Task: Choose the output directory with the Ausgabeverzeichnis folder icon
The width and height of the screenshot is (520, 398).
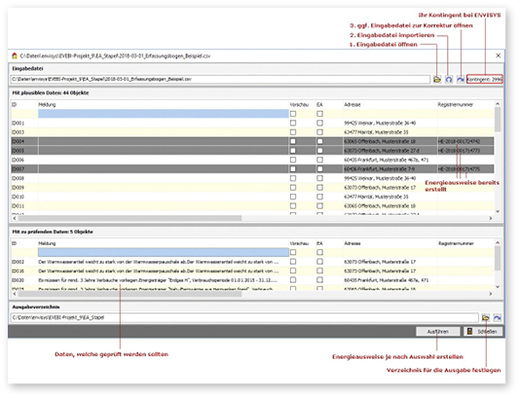Action: pos(486,318)
